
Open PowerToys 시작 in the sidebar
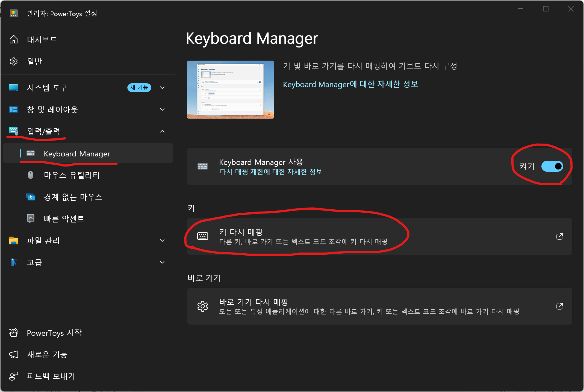pos(54,333)
